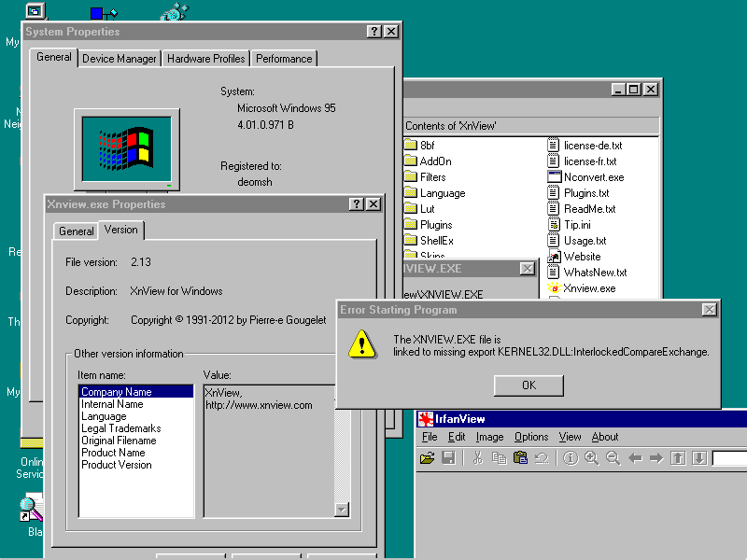Open the Options menu in IrfanView
747x560 pixels.
pyautogui.click(x=531, y=437)
